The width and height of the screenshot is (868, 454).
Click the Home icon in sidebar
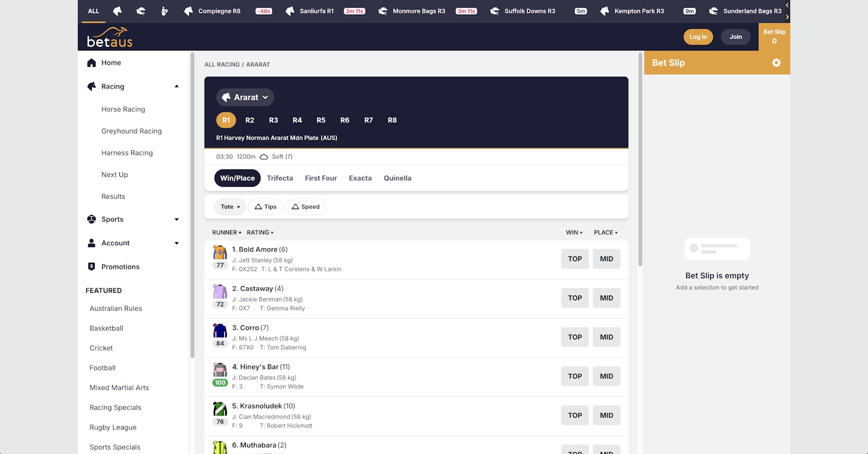pyautogui.click(x=92, y=63)
